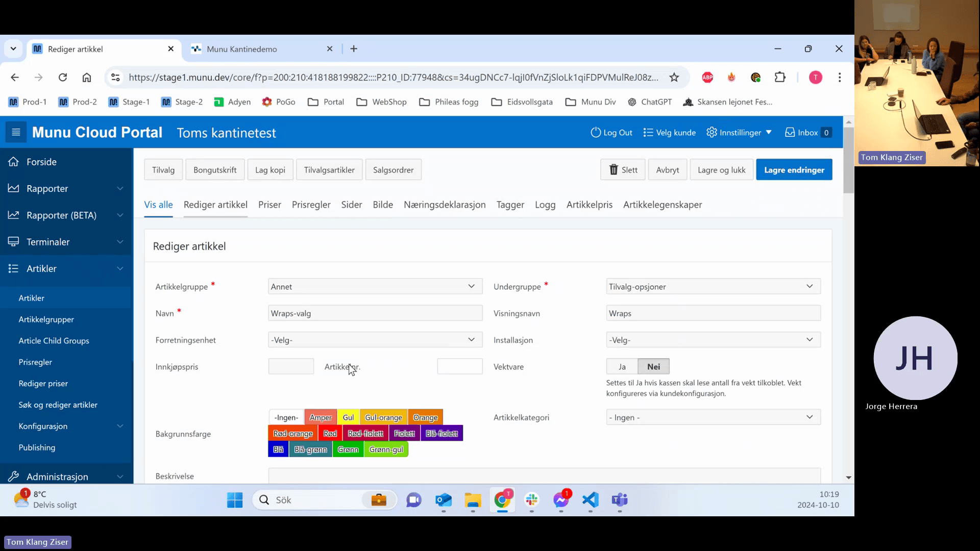
Task: Open the browser extensions puzzle icon
Action: point(780,78)
